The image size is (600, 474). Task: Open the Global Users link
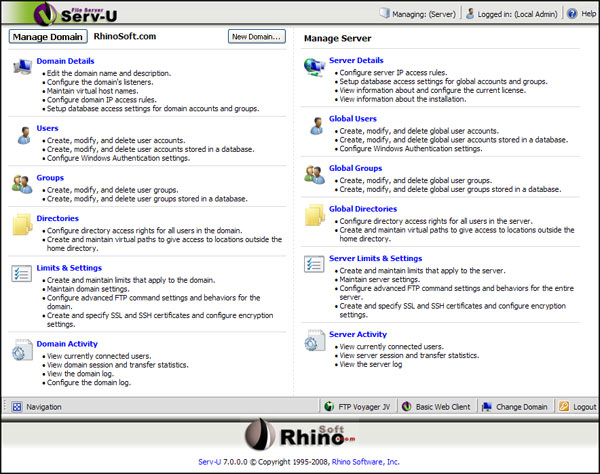coord(353,119)
